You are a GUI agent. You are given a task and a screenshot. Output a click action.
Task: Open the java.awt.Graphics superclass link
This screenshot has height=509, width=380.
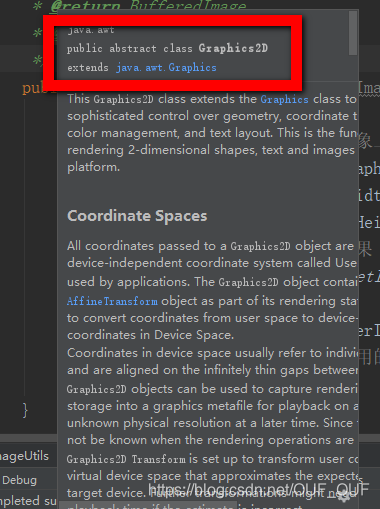pyautogui.click(x=166, y=68)
